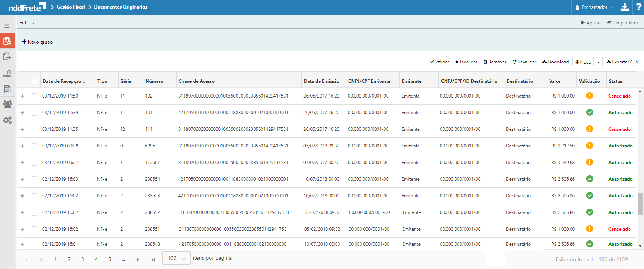Viewport: 644px width, 269px height.
Task: Click Limpar filtro to clear filters
Action: click(x=622, y=23)
